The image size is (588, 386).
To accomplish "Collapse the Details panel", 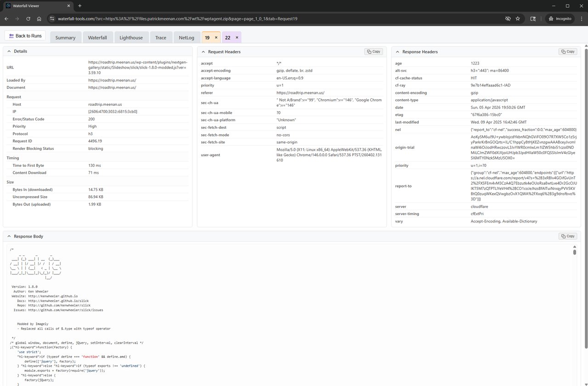I will click(9, 51).
